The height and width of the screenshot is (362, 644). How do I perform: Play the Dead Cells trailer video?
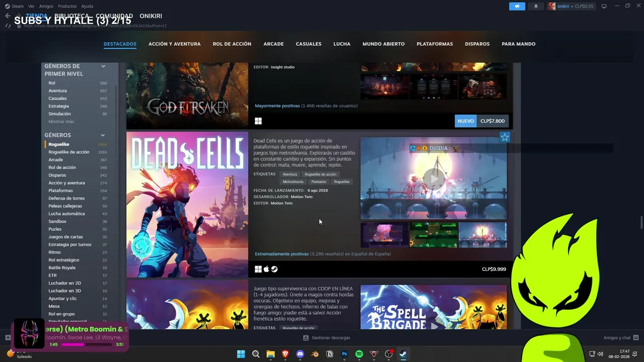click(433, 178)
